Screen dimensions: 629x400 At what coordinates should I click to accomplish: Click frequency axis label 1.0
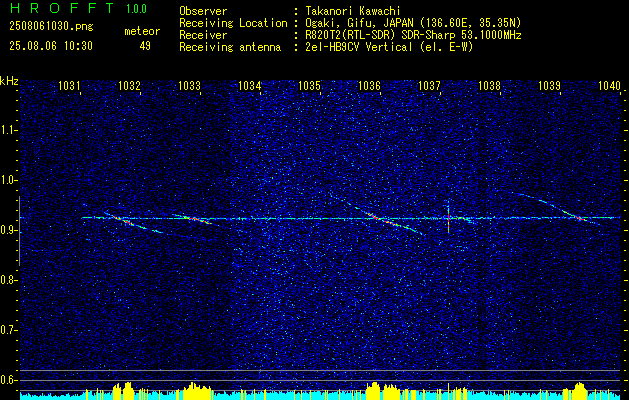pos(8,181)
